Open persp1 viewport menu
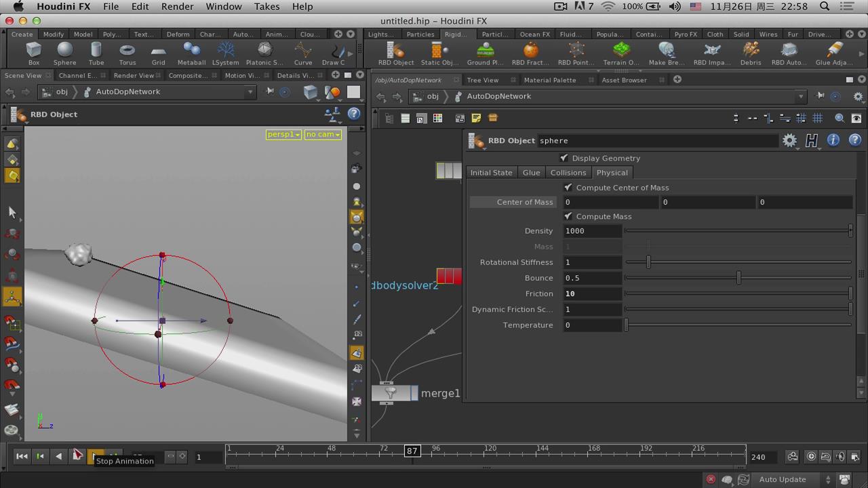Viewport: 868px width, 488px height. pyautogui.click(x=283, y=134)
